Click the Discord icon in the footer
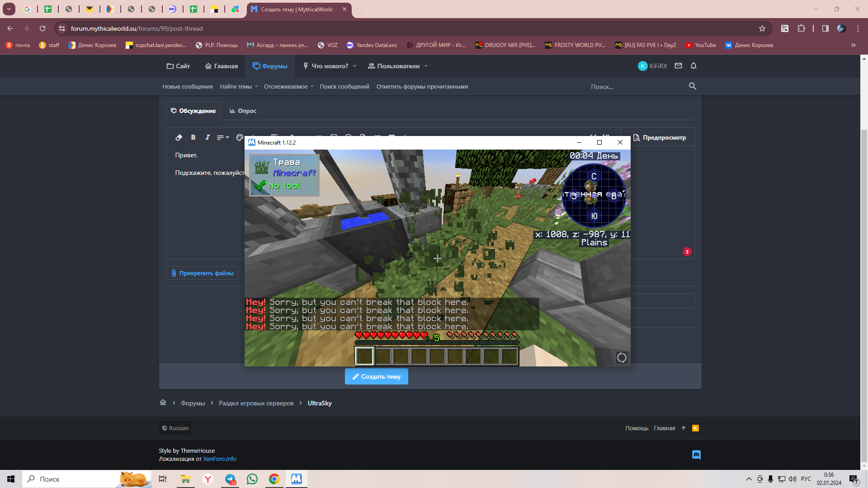This screenshot has height=488, width=868. click(696, 455)
